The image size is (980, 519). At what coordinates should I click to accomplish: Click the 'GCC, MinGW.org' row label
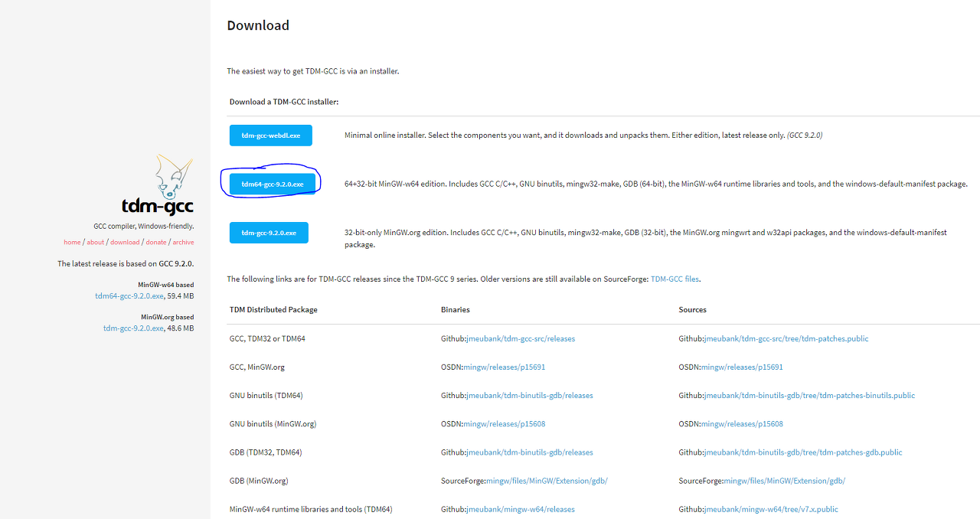pyautogui.click(x=257, y=367)
